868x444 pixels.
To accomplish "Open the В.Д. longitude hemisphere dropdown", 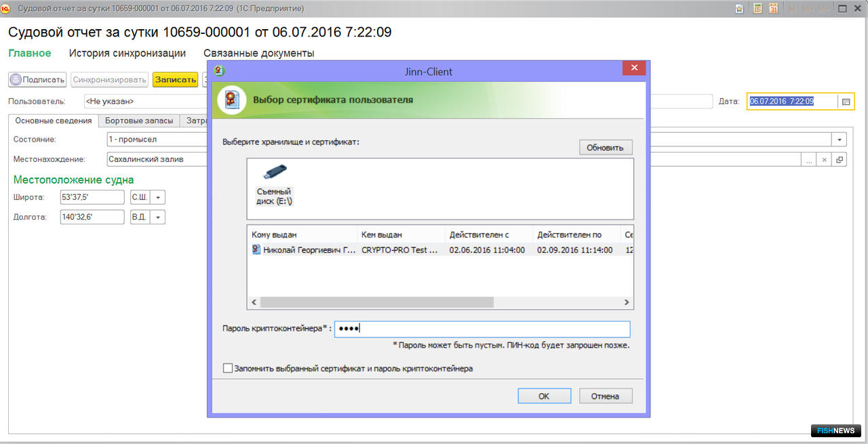I will [x=158, y=218].
